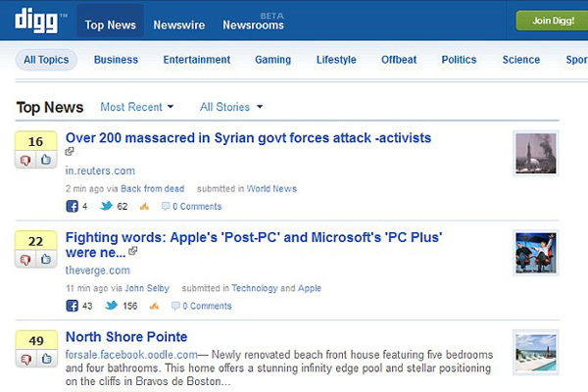Open the All Stories filter dropdown
588x392 pixels.
click(231, 107)
